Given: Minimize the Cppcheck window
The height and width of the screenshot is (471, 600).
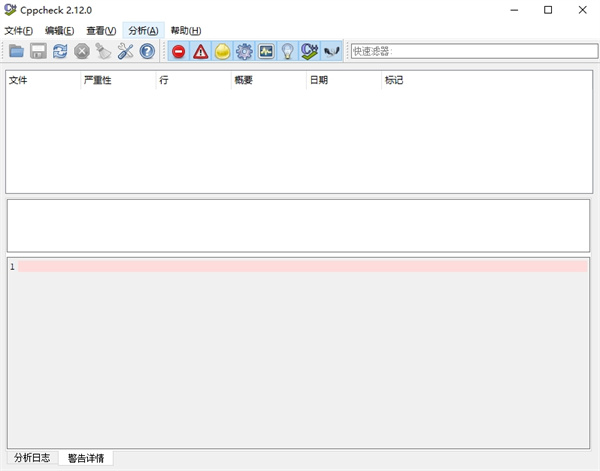Looking at the screenshot, I should tap(514, 10).
